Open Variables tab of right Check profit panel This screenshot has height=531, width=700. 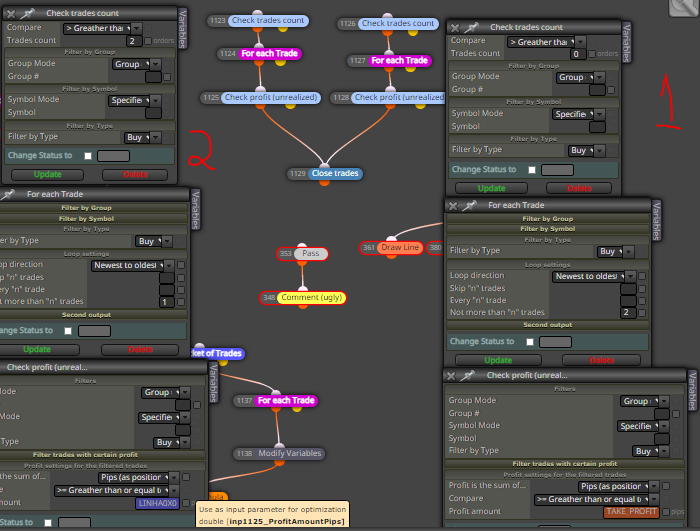(692, 390)
